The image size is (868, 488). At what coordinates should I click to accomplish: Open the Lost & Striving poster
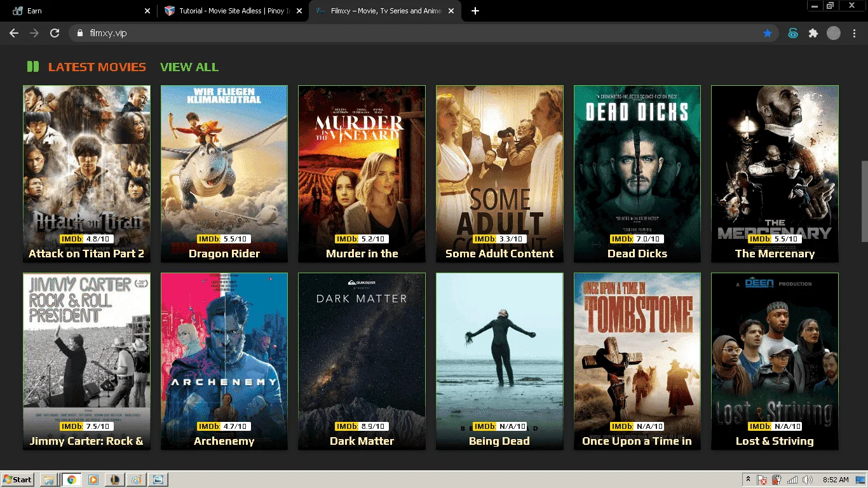pyautogui.click(x=775, y=362)
